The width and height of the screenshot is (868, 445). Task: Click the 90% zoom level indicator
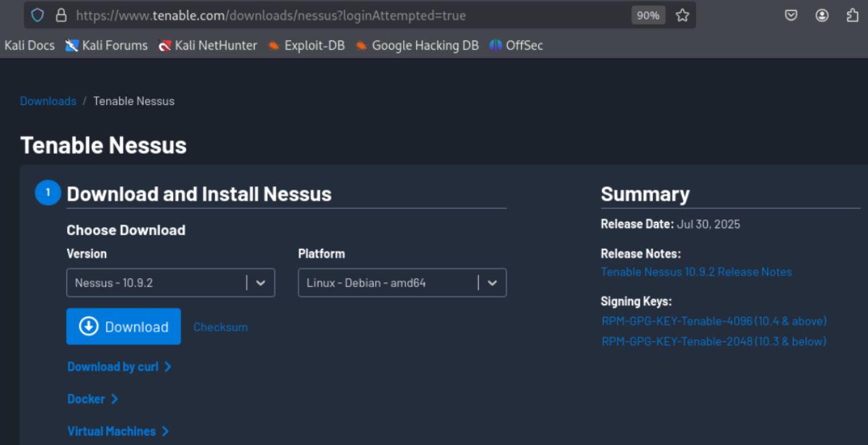[648, 15]
